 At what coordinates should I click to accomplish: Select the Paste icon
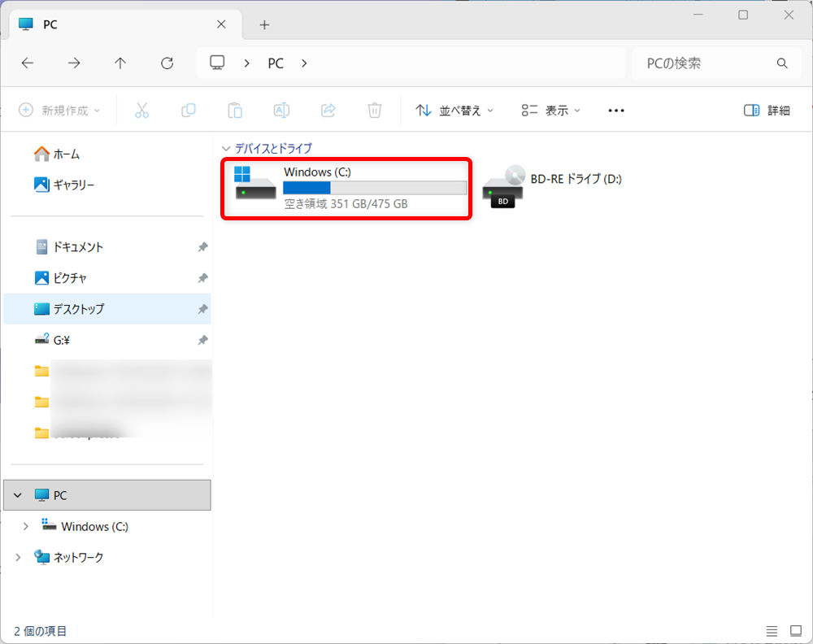pos(234,110)
